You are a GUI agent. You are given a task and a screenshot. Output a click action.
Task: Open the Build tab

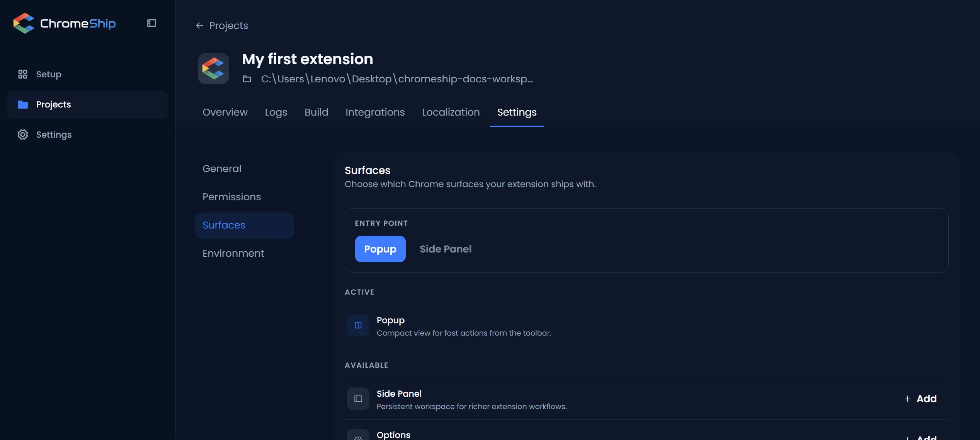(316, 112)
